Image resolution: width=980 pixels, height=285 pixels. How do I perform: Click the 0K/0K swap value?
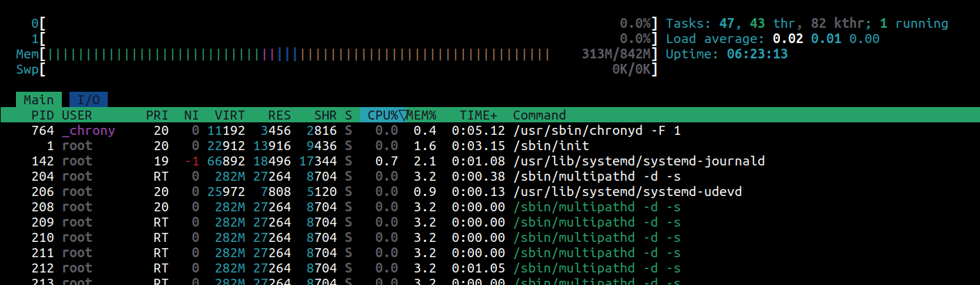[631, 70]
